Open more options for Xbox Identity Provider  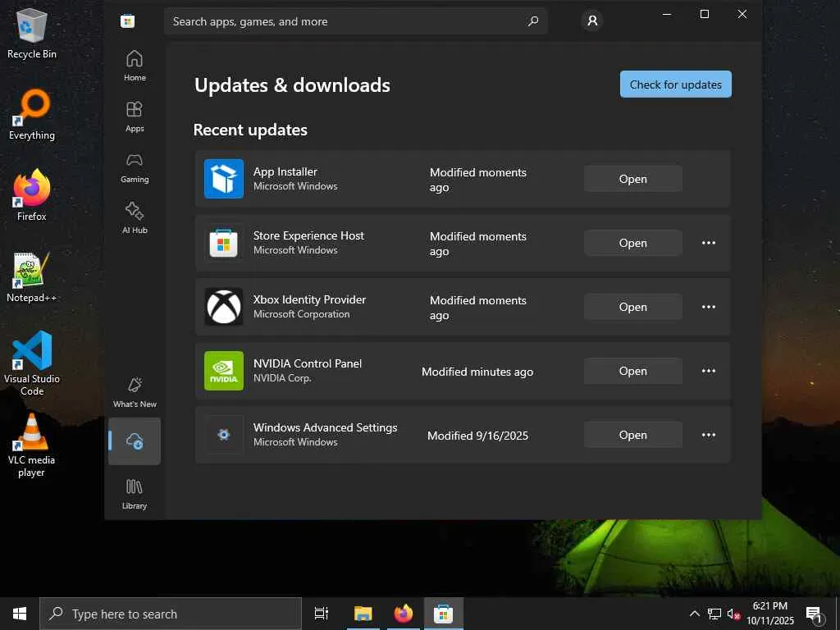[708, 307]
